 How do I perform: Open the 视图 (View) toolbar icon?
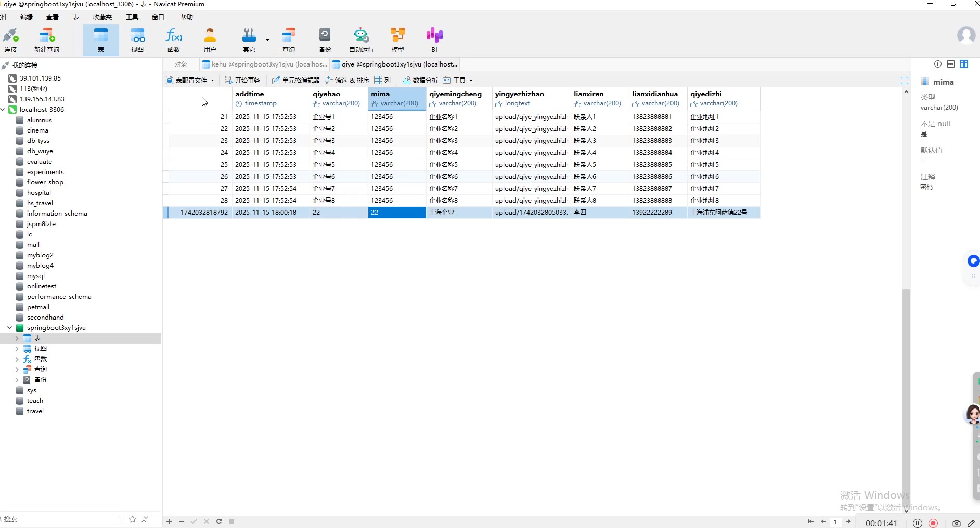pyautogui.click(x=137, y=40)
